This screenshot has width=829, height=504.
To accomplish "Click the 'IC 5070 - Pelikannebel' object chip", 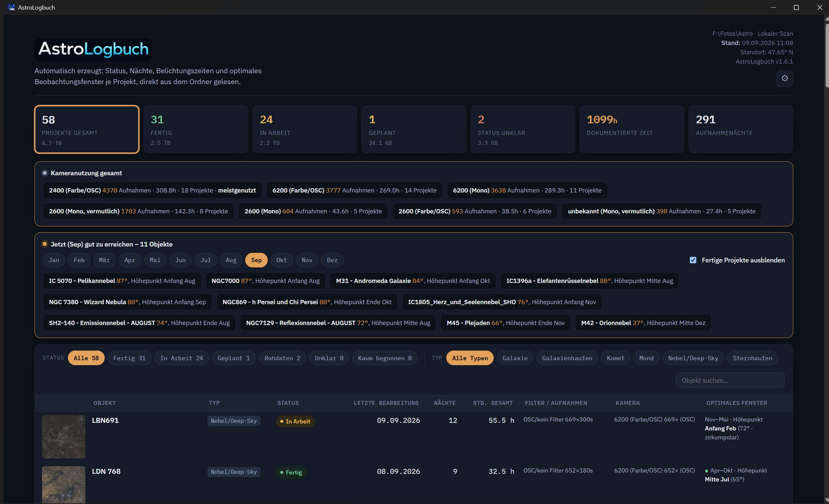I will click(122, 281).
